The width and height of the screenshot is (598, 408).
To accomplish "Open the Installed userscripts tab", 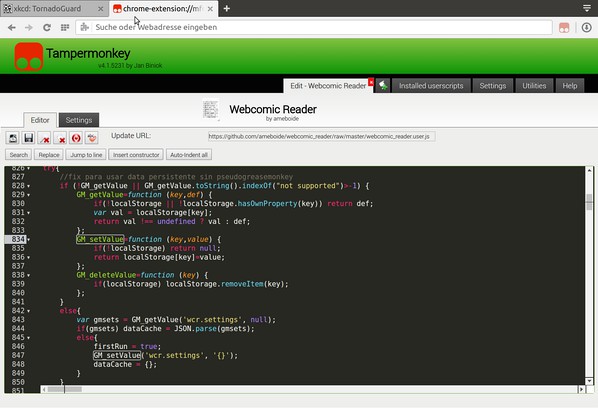I will [431, 86].
